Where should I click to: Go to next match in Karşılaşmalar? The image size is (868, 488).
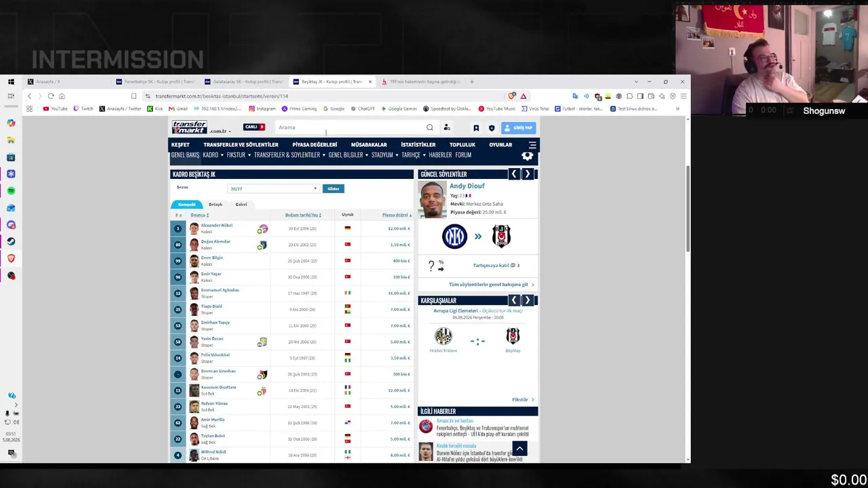[527, 300]
